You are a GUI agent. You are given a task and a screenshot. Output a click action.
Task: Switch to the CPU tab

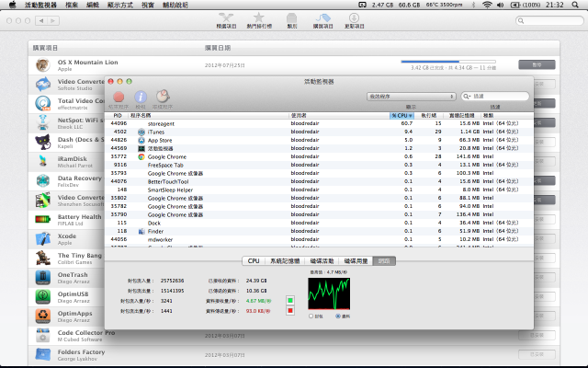pos(254,260)
